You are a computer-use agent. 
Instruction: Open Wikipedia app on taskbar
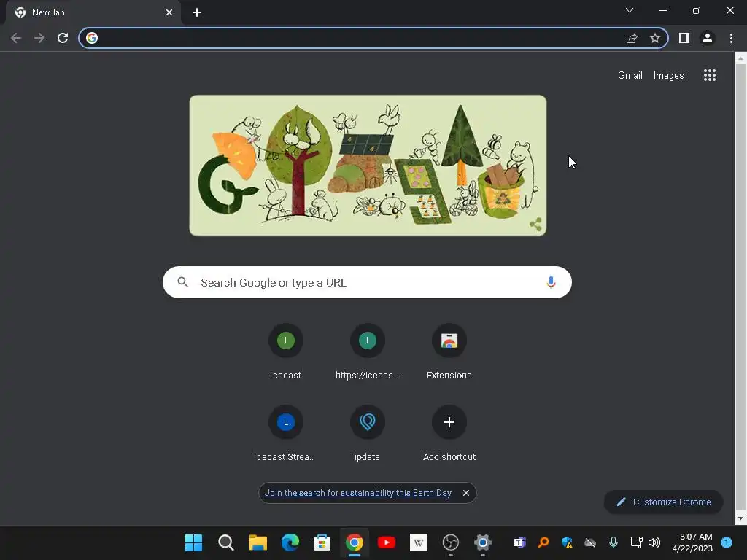(x=418, y=542)
